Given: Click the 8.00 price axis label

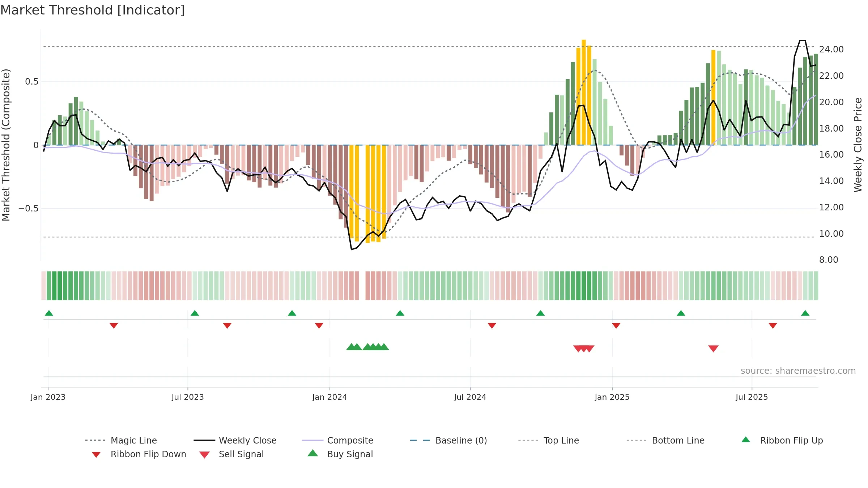Looking at the screenshot, I should tap(829, 260).
